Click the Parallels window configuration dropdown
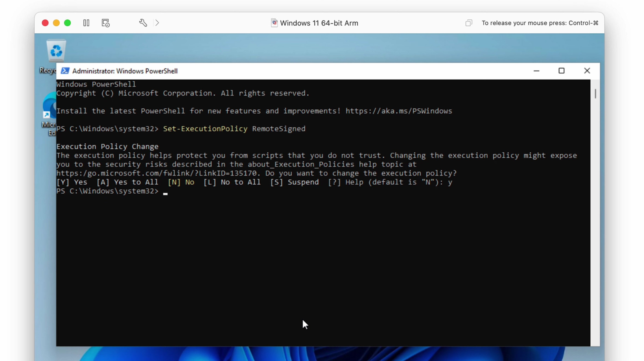Image resolution: width=644 pixels, height=361 pixels. [x=157, y=23]
